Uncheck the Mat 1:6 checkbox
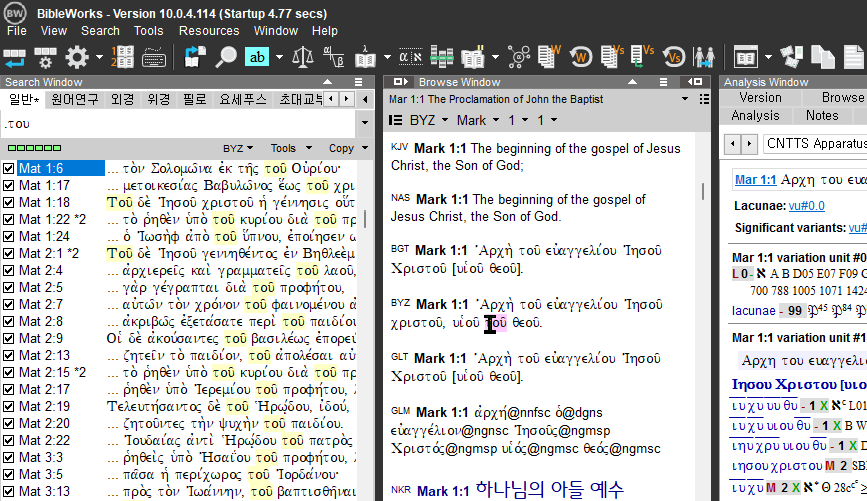Screen dimensions: 867x501 [x=8, y=168]
